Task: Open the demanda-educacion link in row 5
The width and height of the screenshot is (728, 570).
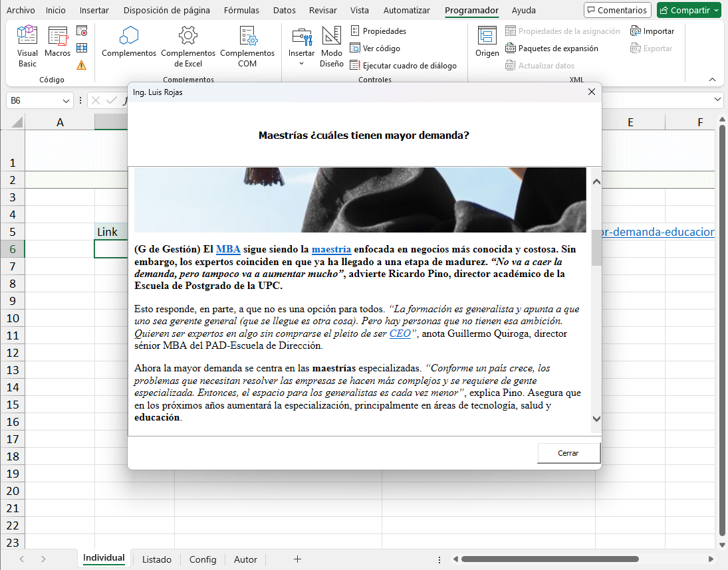Action: [x=658, y=232]
